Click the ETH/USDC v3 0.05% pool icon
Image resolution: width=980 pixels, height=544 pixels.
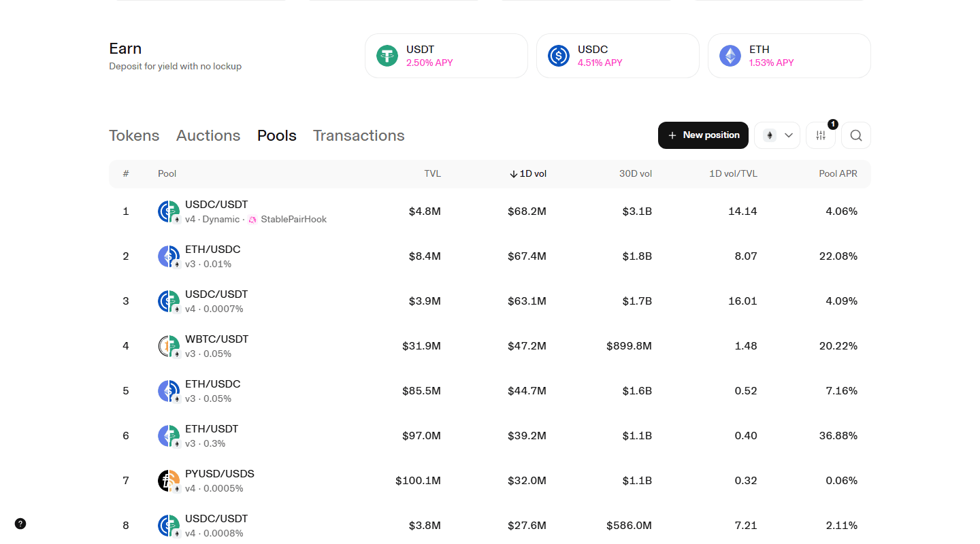click(x=169, y=391)
